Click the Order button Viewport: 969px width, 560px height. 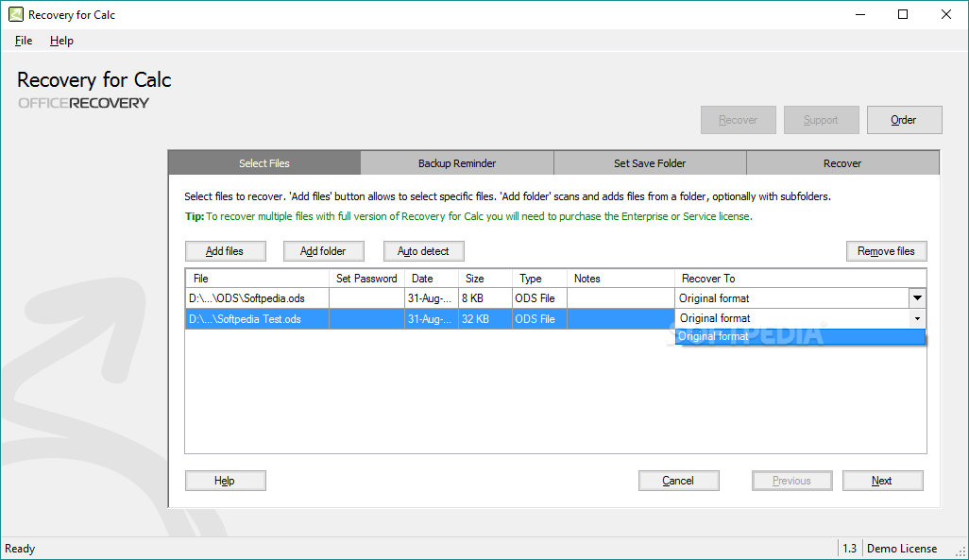point(904,120)
